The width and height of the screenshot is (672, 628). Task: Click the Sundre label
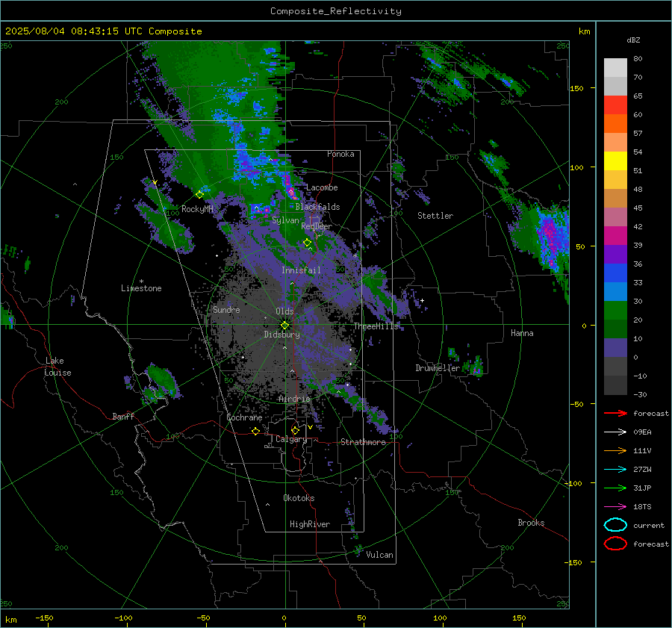(x=226, y=309)
